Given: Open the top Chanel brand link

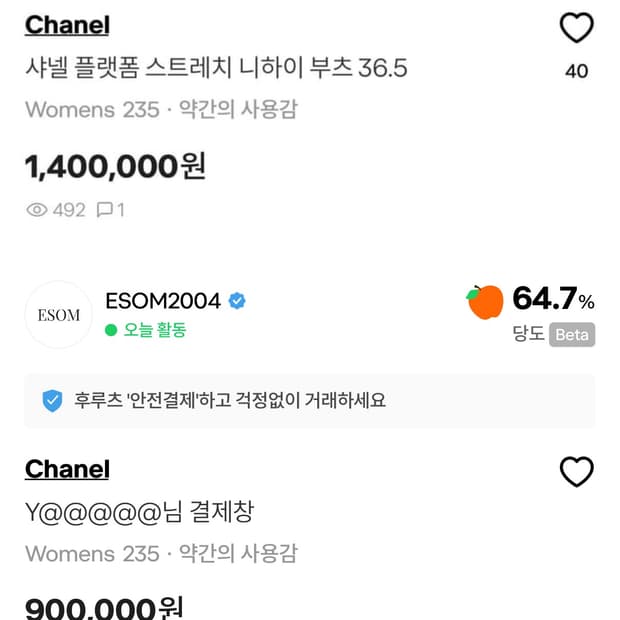Looking at the screenshot, I should pos(67,26).
